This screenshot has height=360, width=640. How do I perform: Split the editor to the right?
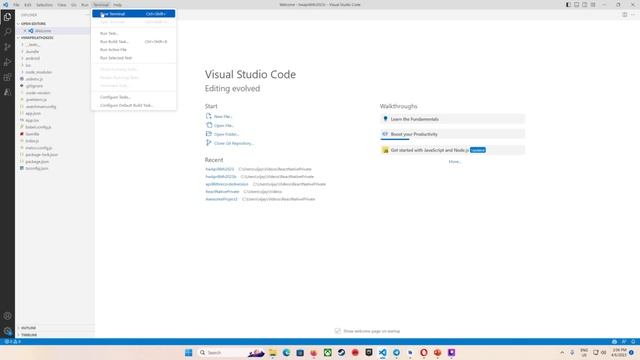624,15
